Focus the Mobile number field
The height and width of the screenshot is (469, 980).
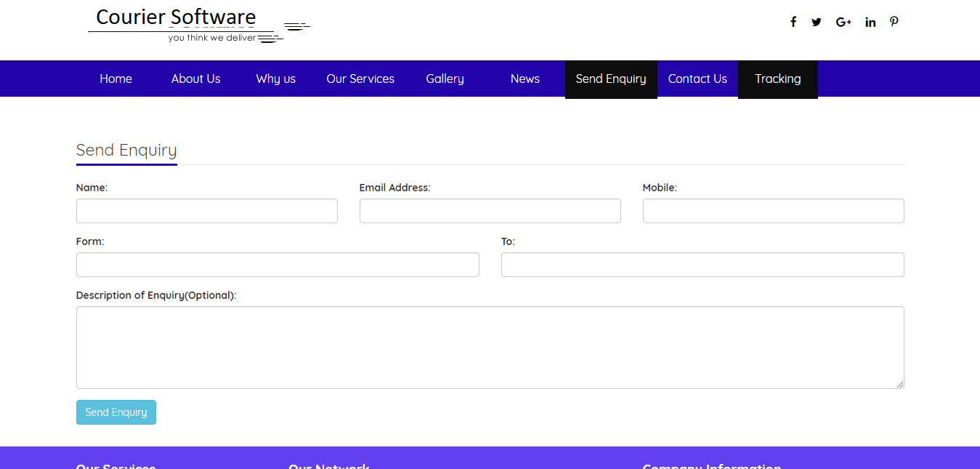(773, 211)
